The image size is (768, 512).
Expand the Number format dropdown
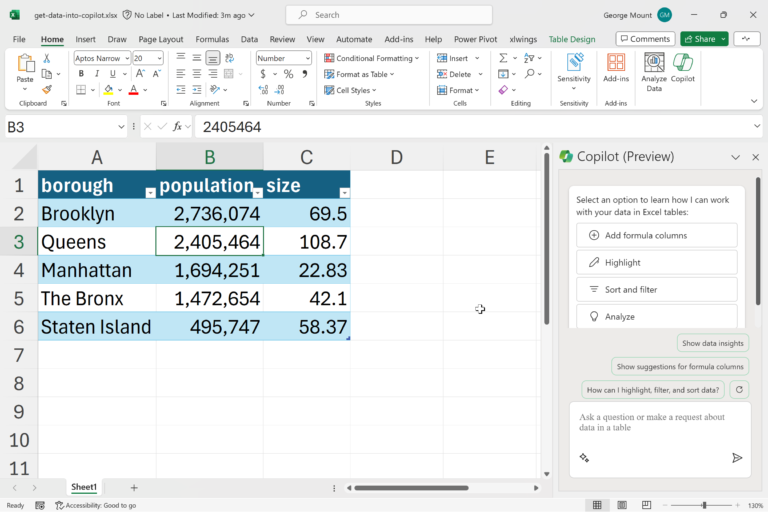click(x=307, y=58)
